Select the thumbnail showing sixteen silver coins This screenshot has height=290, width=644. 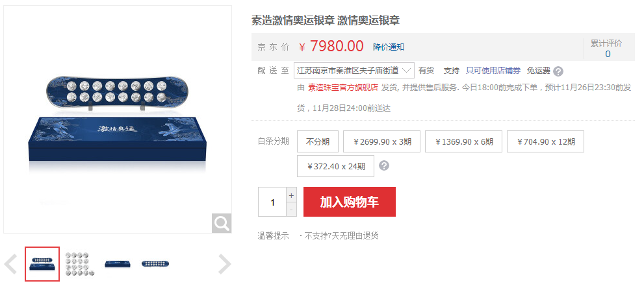pyautogui.click(x=80, y=264)
